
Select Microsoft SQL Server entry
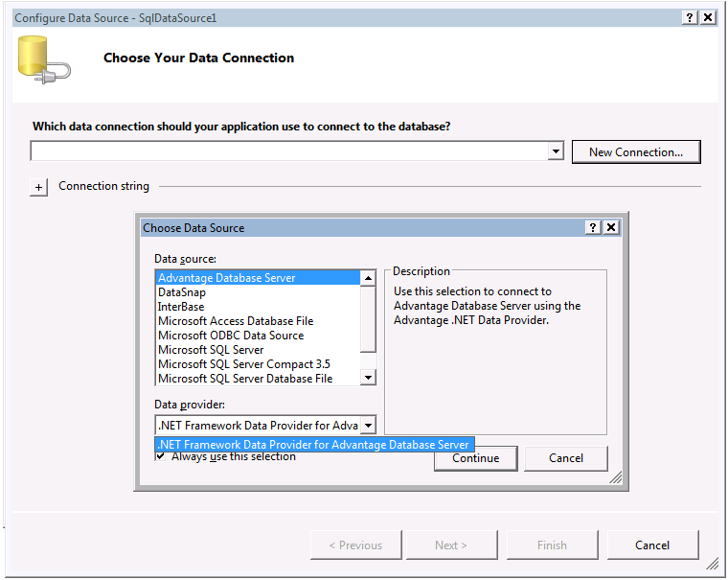point(258,350)
